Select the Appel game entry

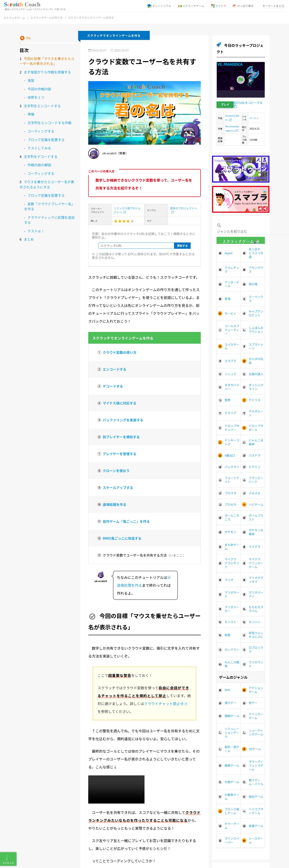[228, 253]
